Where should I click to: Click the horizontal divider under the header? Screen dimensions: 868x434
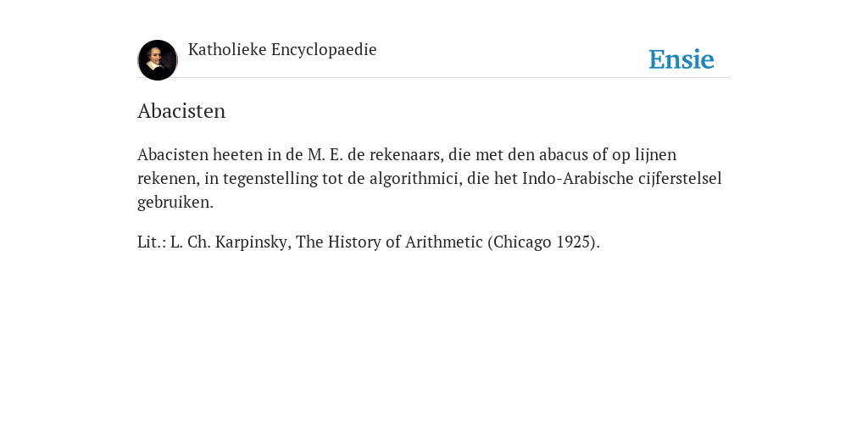(434, 77)
